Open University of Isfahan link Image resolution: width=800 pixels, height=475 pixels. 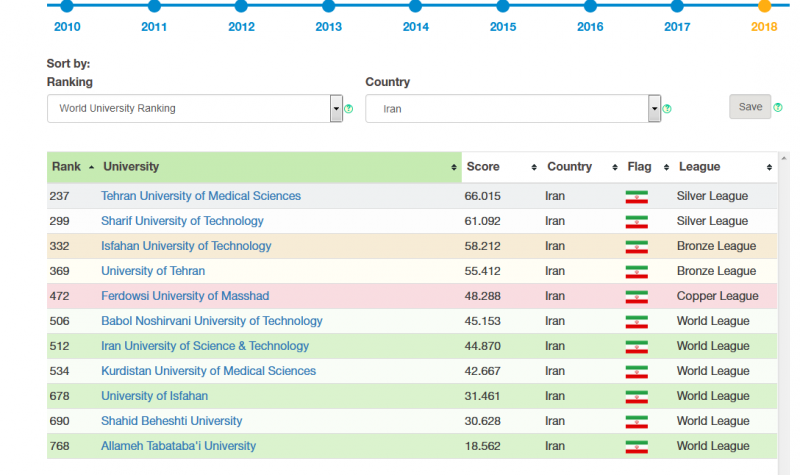(x=155, y=396)
